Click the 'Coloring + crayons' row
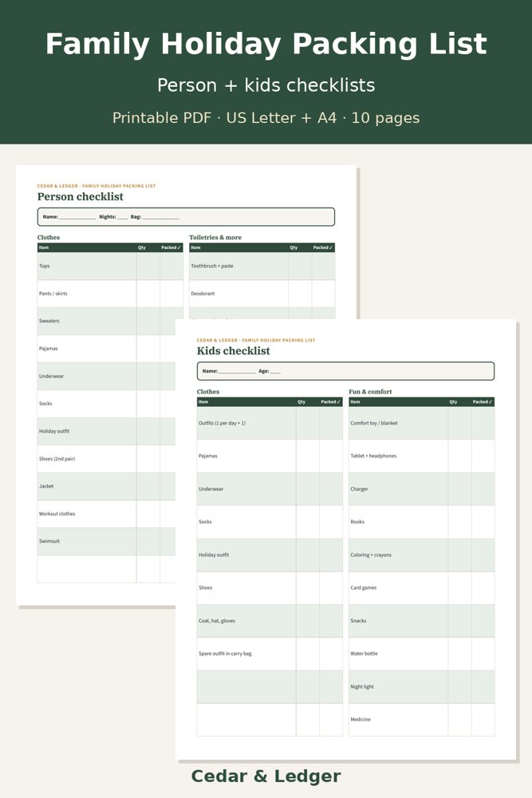 (422, 555)
